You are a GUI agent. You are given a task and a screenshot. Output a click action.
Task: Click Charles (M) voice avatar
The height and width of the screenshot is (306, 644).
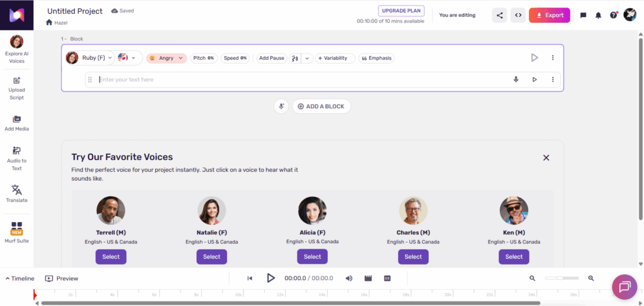pyautogui.click(x=413, y=210)
